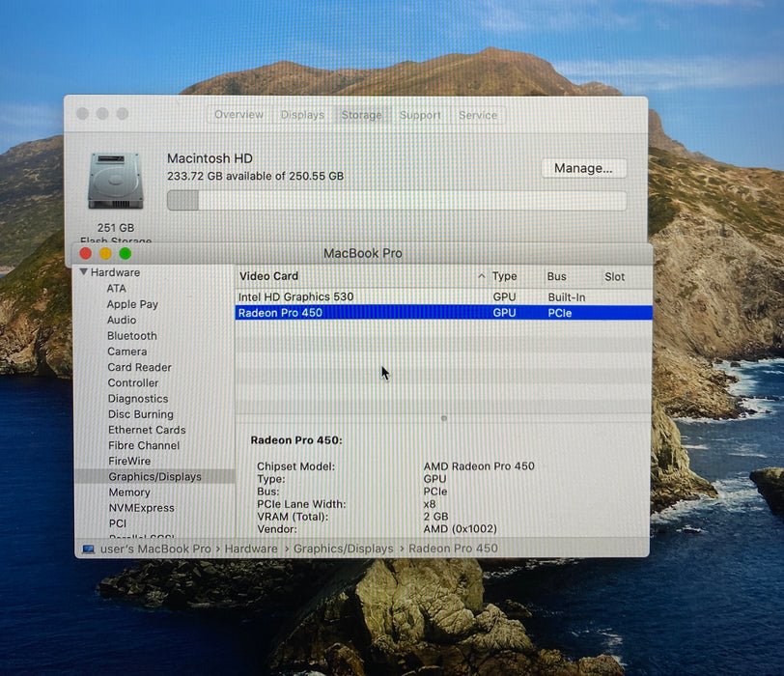Open the Audio hardware section
The image size is (784, 676).
tap(122, 320)
